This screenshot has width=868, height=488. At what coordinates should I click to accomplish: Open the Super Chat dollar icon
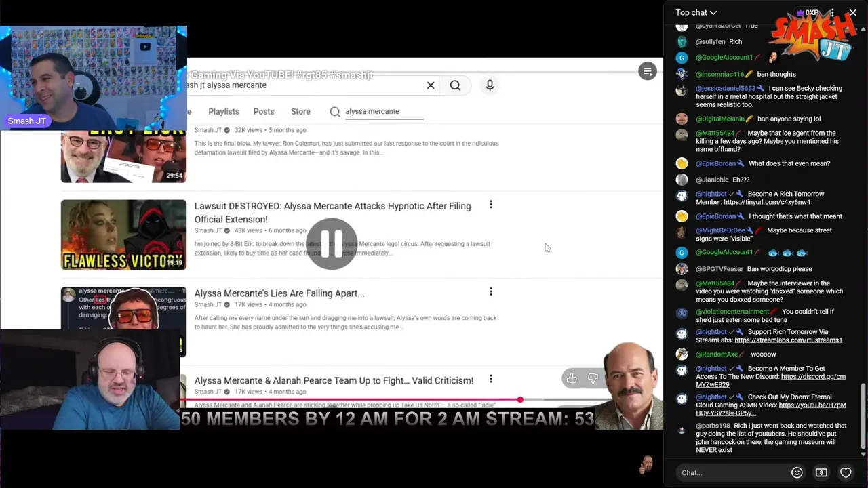[821, 472]
